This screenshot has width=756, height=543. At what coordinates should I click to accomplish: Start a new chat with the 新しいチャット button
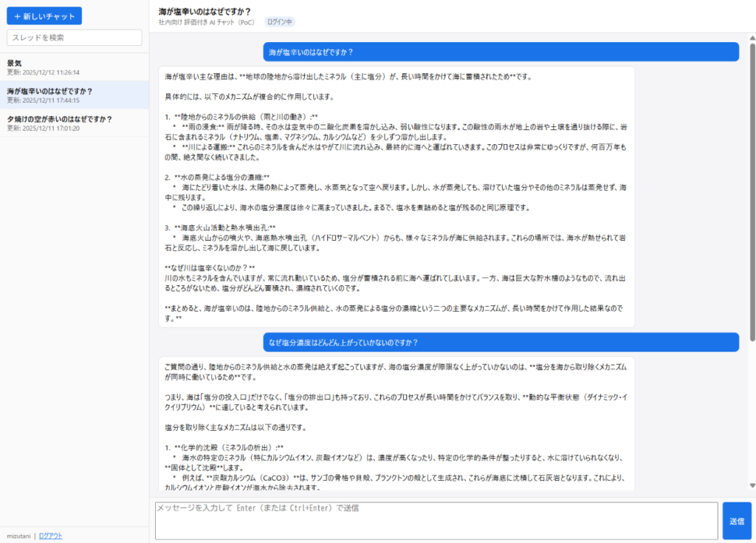44,16
